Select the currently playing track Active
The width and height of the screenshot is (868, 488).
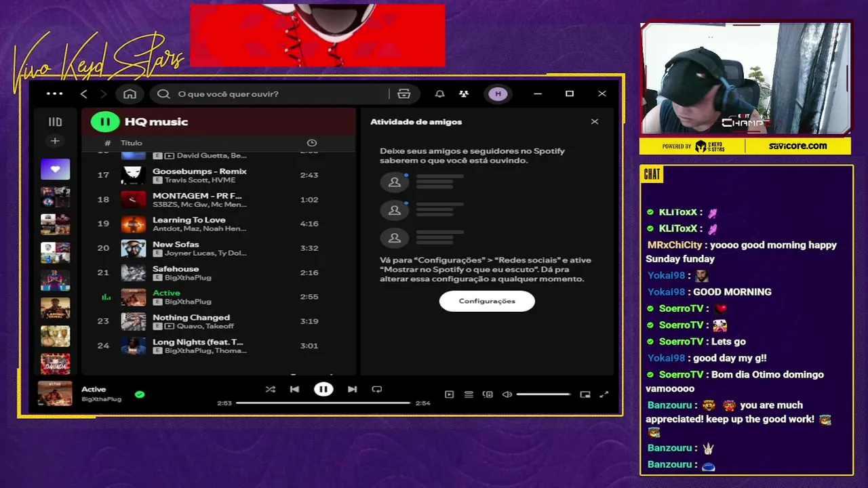tap(219, 297)
